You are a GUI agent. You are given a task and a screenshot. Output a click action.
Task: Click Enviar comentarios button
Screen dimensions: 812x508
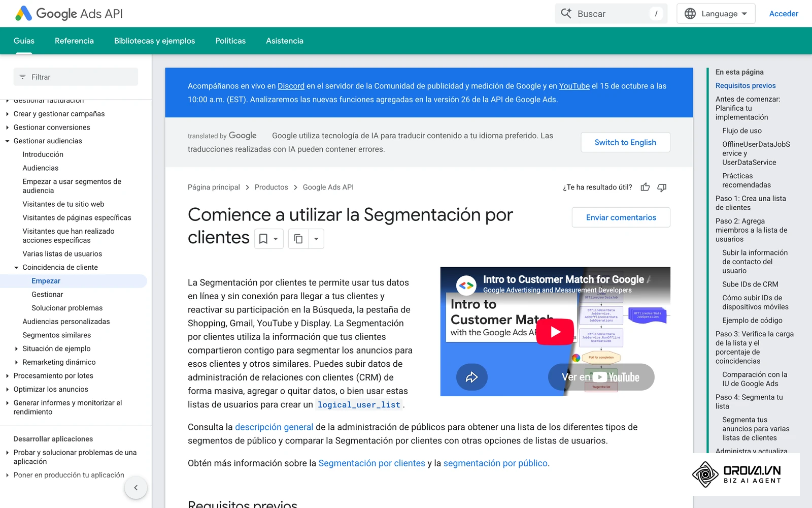pyautogui.click(x=621, y=217)
